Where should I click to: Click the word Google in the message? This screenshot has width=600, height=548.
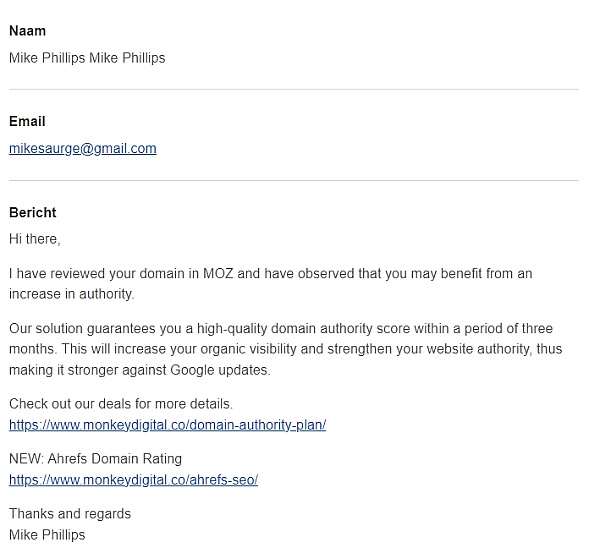(x=192, y=370)
